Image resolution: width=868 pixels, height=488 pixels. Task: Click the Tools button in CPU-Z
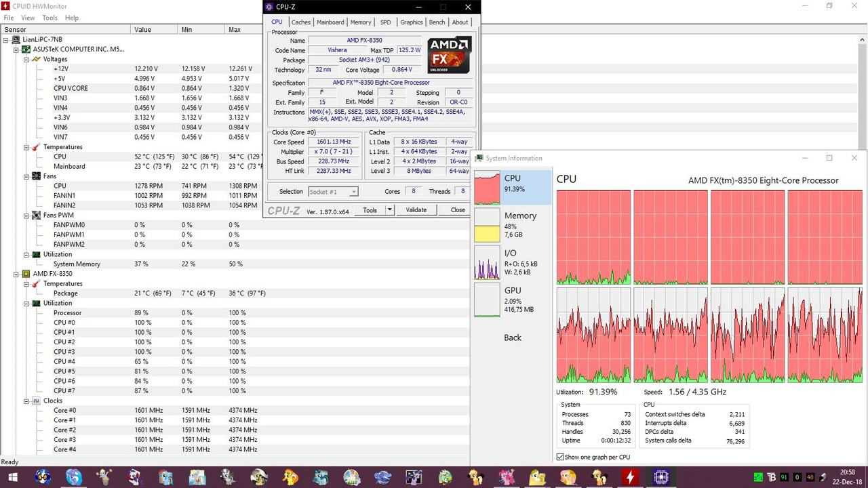(370, 210)
